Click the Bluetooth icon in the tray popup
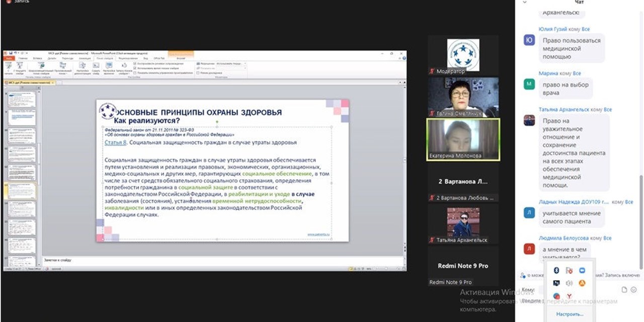Screen dimensions: 644x322 (x=557, y=271)
